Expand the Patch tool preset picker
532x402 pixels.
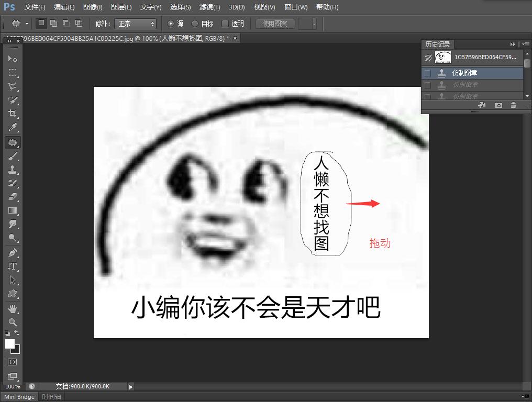pos(20,24)
